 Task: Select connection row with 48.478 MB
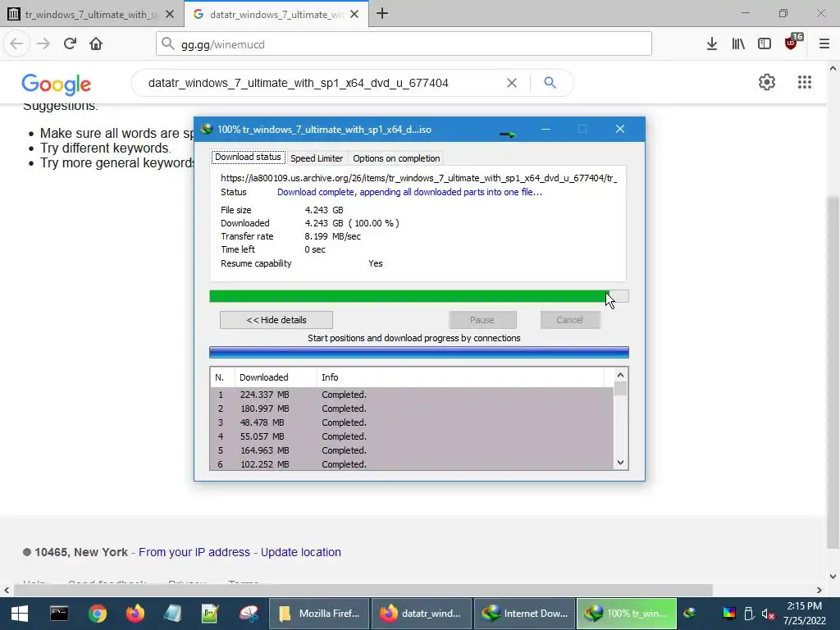412,422
